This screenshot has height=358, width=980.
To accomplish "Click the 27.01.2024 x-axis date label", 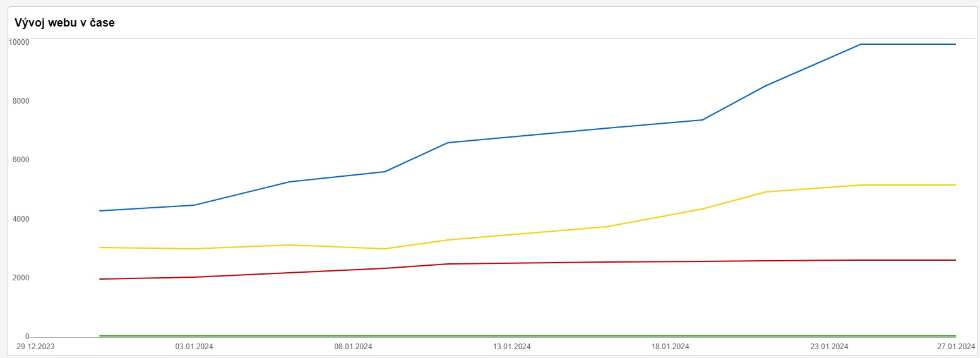I will point(956,347).
